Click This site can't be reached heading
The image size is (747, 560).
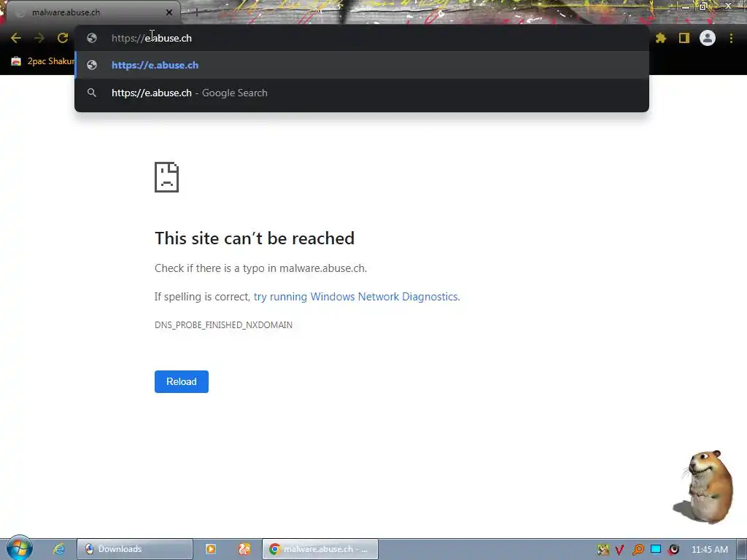[x=255, y=238]
